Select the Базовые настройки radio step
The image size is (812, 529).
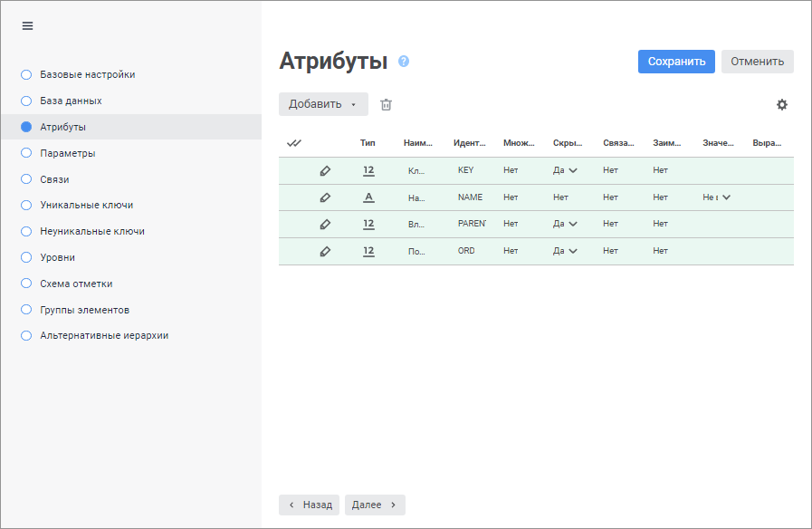pyautogui.click(x=26, y=74)
